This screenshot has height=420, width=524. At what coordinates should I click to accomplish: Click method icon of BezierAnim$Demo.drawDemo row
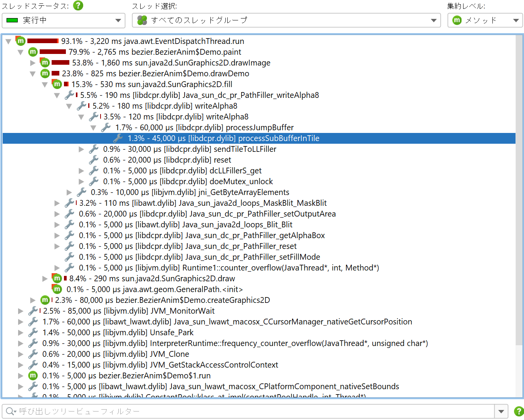coord(45,73)
